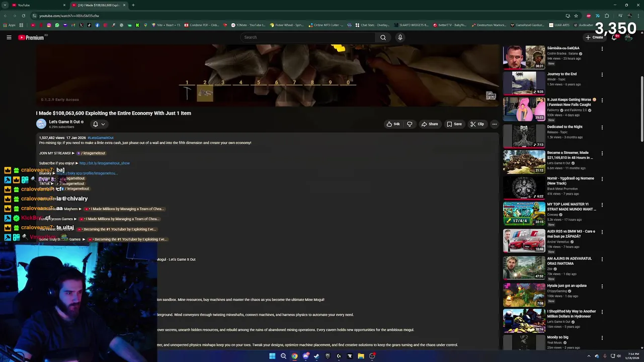Image resolution: width=644 pixels, height=362 pixels.
Task: Open the Apps bookmark
Action: [x=10, y=25]
